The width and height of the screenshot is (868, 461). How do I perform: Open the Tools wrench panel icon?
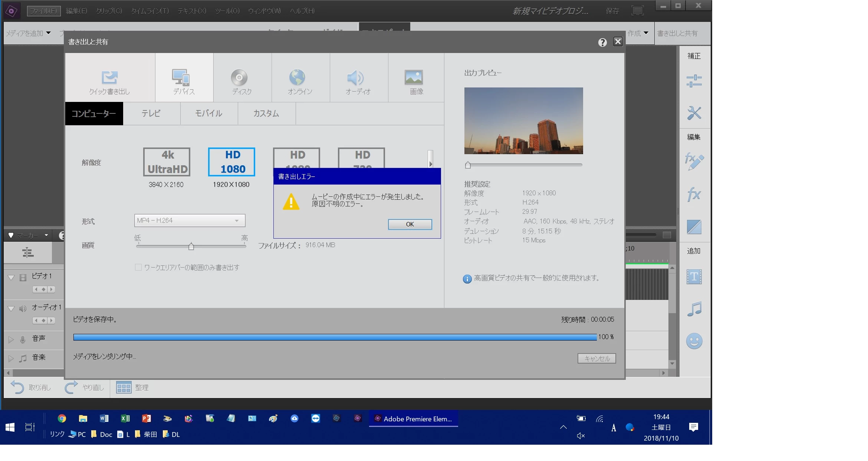click(694, 113)
